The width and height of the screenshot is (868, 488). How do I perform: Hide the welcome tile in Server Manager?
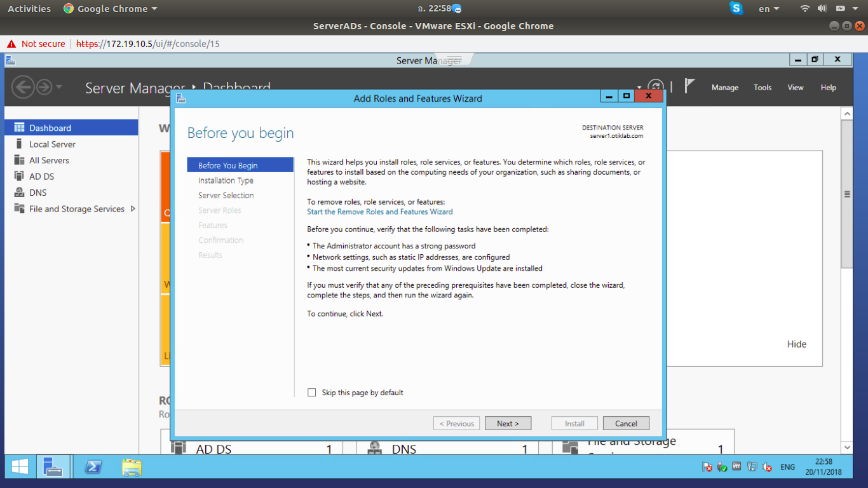click(x=797, y=344)
